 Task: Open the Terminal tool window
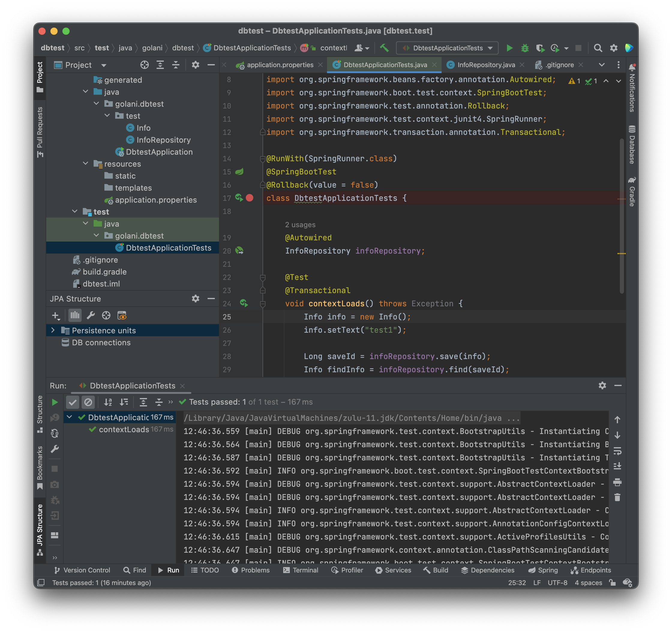point(301,570)
